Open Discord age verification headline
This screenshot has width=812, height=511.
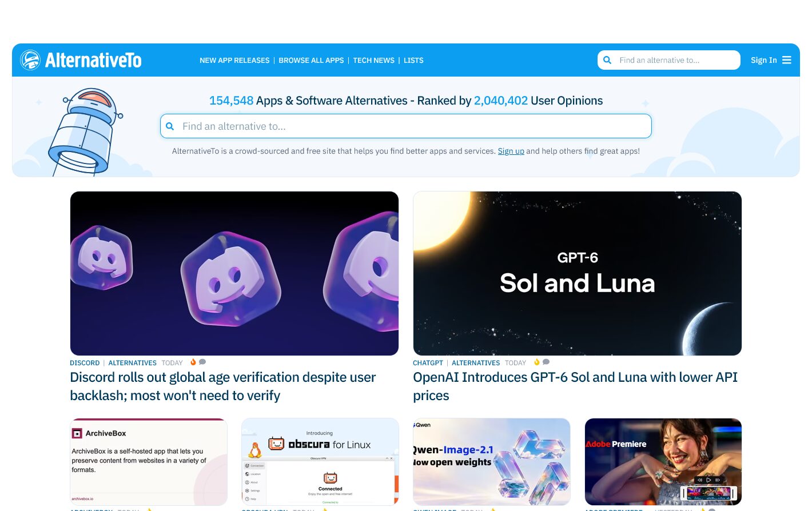(x=223, y=386)
